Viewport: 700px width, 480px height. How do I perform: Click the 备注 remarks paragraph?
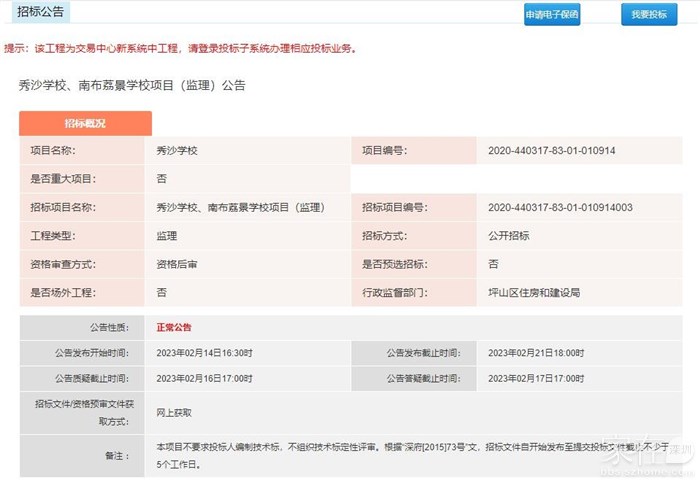400,455
